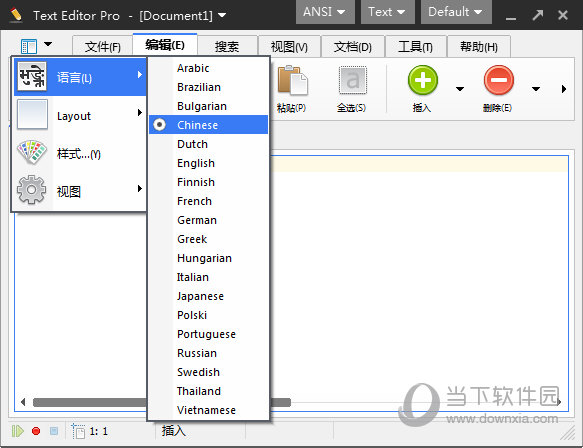Choose Greek language

tap(208, 239)
